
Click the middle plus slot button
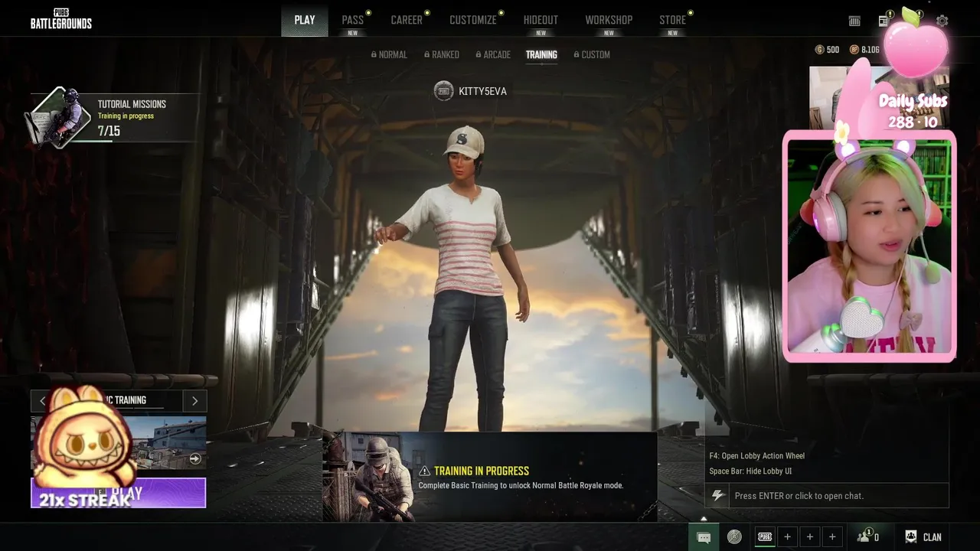point(810,537)
